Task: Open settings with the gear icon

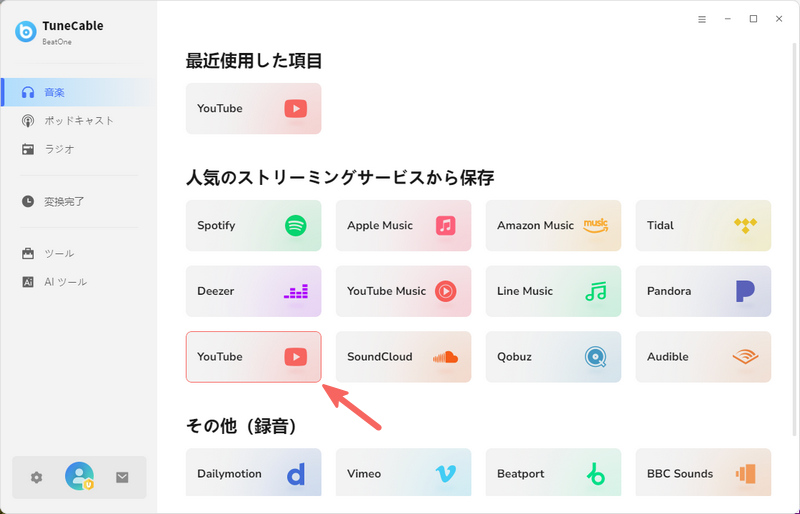Action: [x=36, y=477]
